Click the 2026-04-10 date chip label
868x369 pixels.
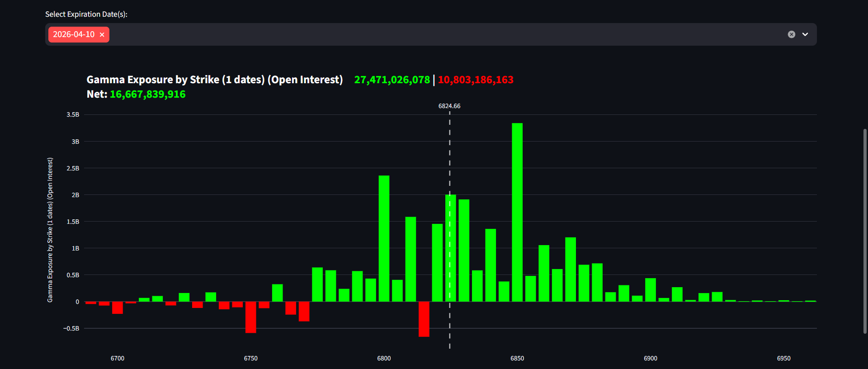tap(74, 34)
